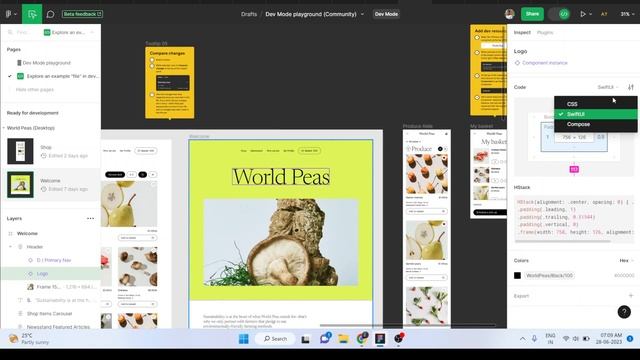Image resolution: width=640 pixels, height=360 pixels.
Task: Open the code settings sliders icon
Action: [x=631, y=87]
